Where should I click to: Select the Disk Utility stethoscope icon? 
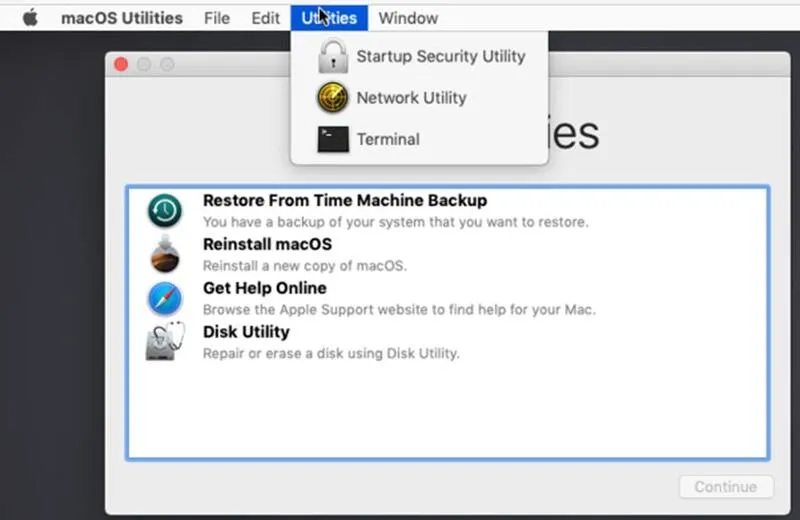pyautogui.click(x=165, y=341)
